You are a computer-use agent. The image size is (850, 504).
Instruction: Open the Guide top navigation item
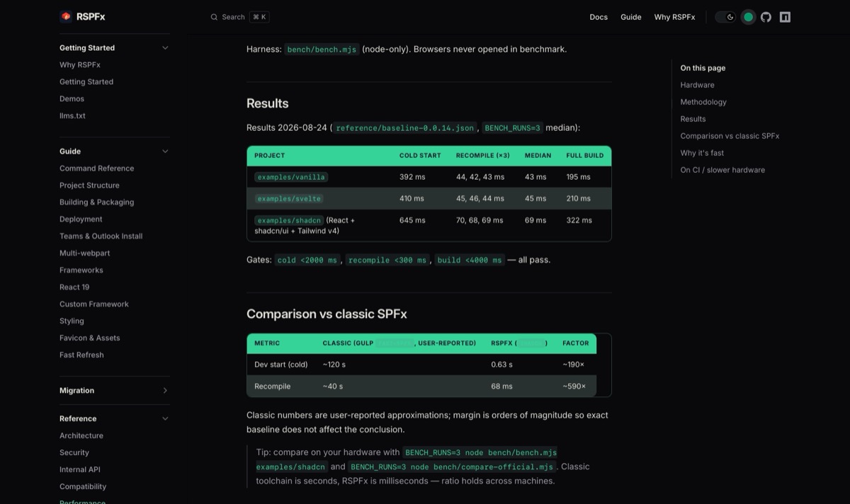[631, 17]
